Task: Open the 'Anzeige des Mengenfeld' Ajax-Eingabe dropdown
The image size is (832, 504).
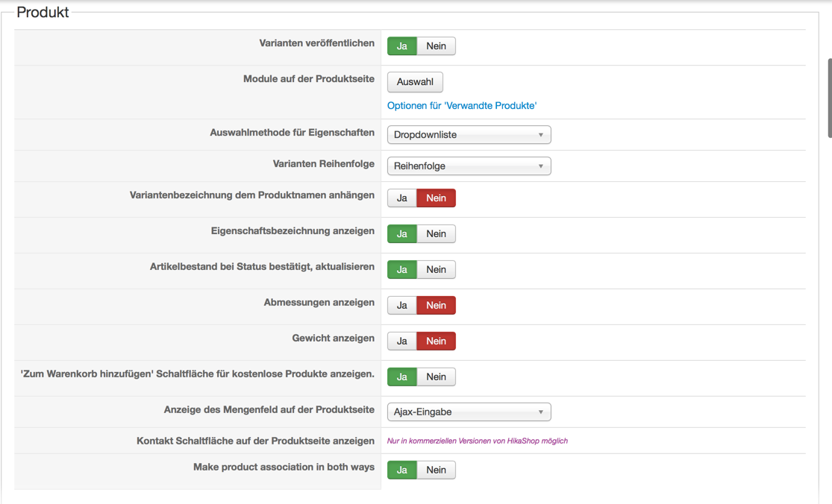Action: pos(469,412)
